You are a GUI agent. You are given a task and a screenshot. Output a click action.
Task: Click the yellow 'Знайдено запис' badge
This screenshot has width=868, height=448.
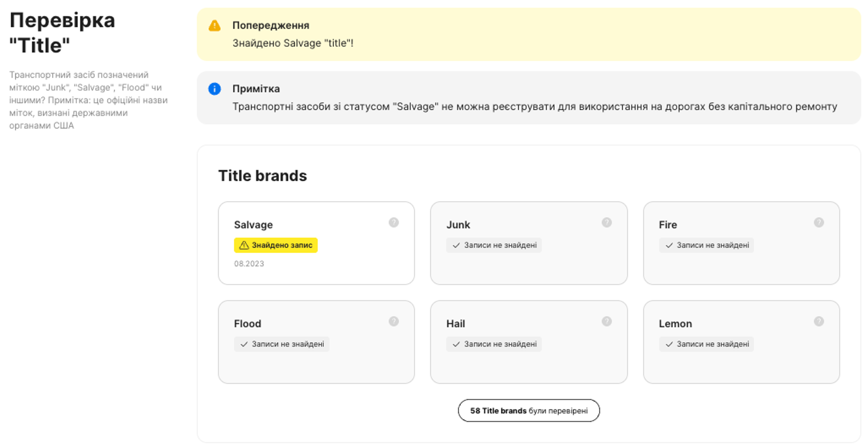coord(276,245)
